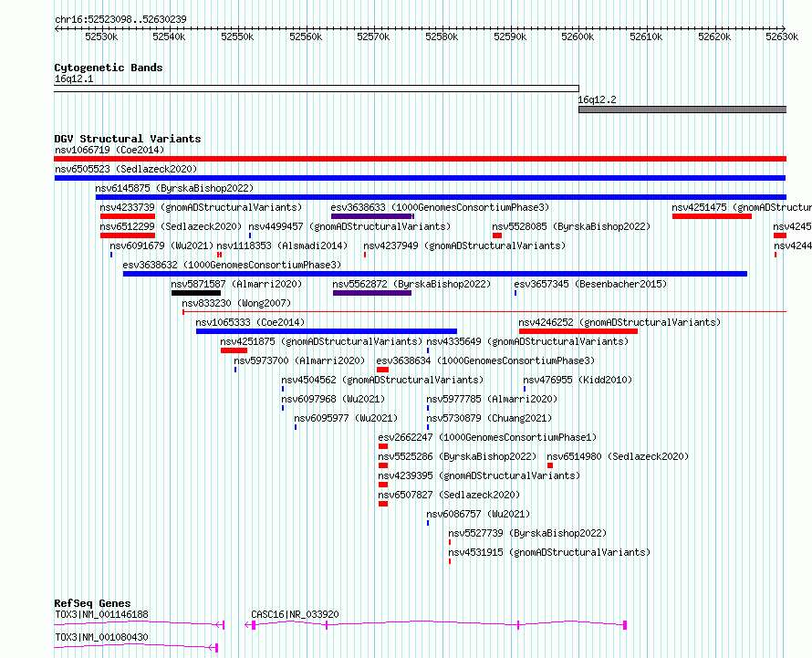Image resolution: width=812 pixels, height=658 pixels.
Task: Click the 16q12.1 cytogenetic band bar
Action: tap(317, 89)
